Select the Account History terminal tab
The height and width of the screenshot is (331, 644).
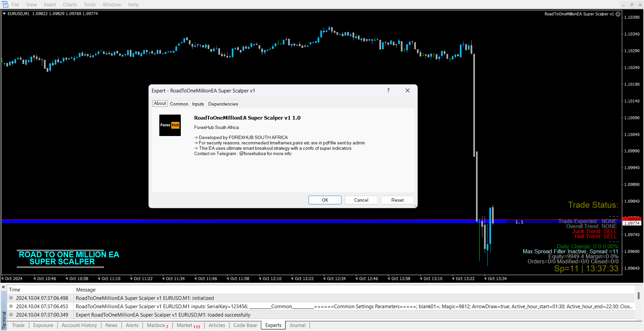79,325
